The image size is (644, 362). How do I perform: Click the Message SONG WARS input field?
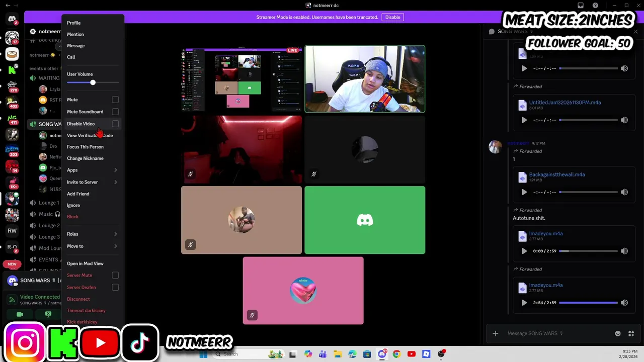[x=558, y=333]
